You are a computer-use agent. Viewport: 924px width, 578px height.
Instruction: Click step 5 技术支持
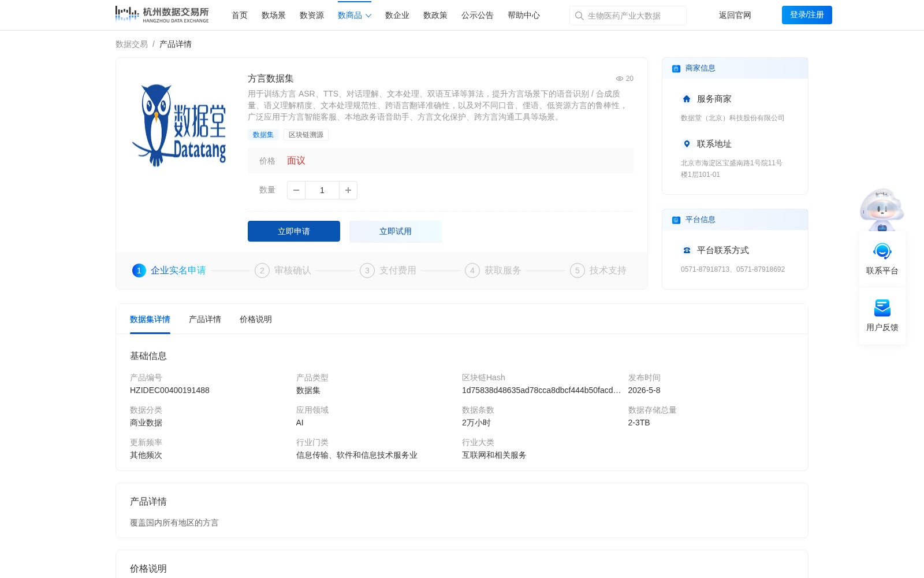pyautogui.click(x=598, y=271)
